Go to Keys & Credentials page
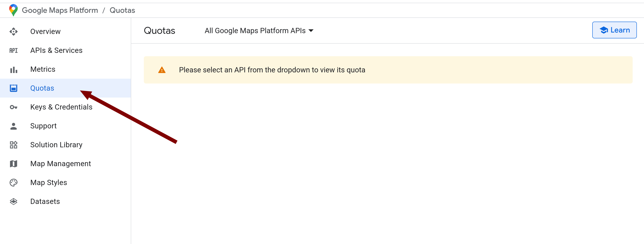Screen dimensions: 644x244 click(x=61, y=107)
